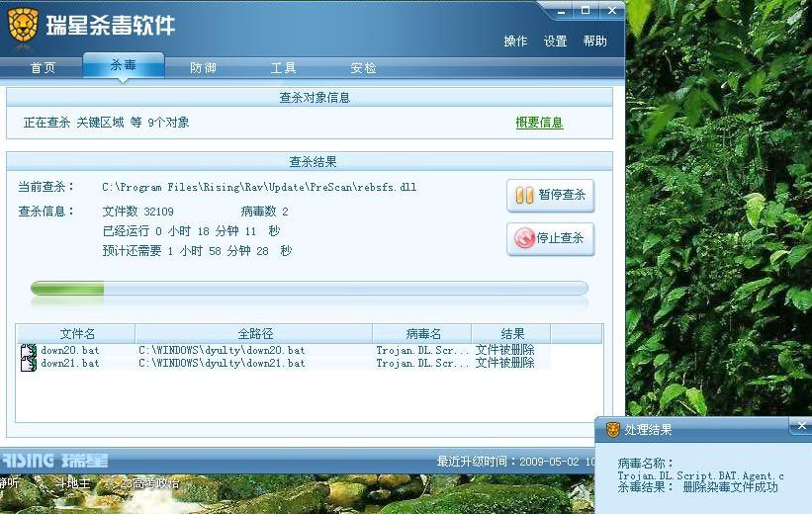The width and height of the screenshot is (812, 514).
Task: Pause scanning with 暂停查杀 button
Action: [551, 196]
